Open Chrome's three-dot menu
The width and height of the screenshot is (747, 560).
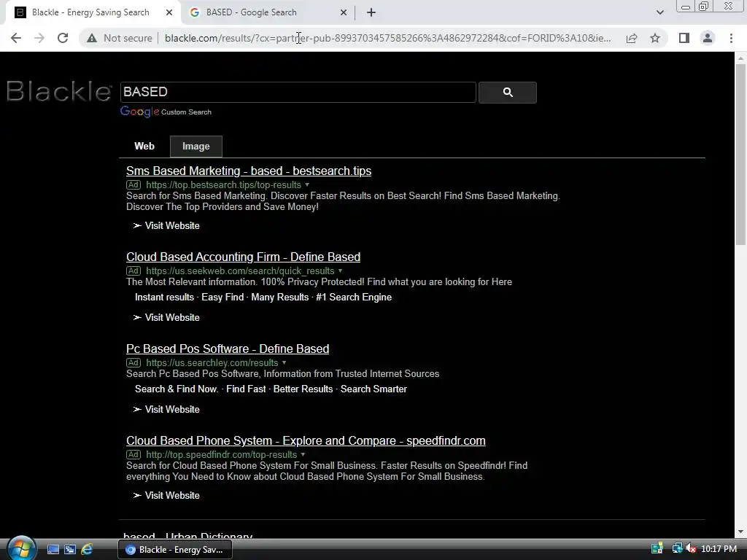pyautogui.click(x=731, y=38)
